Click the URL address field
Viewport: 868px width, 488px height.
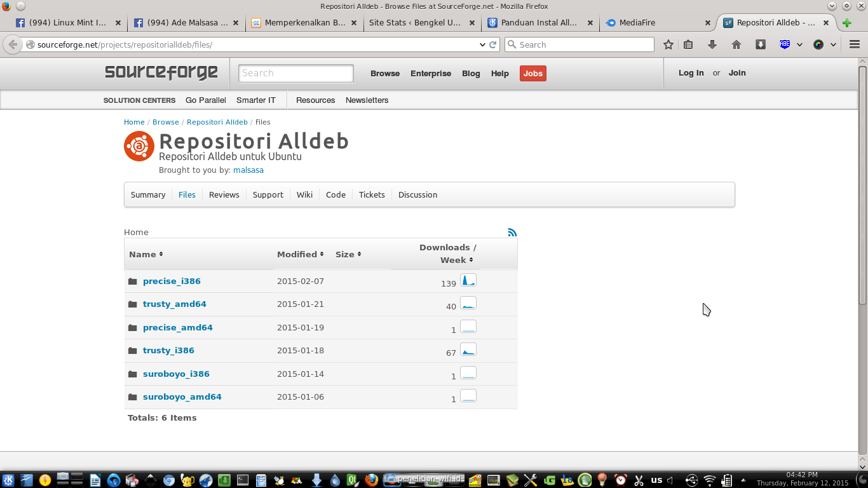[254, 44]
